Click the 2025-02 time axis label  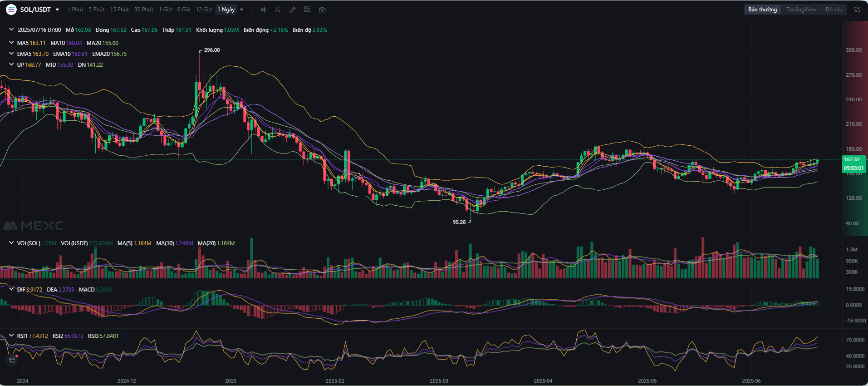(335, 381)
